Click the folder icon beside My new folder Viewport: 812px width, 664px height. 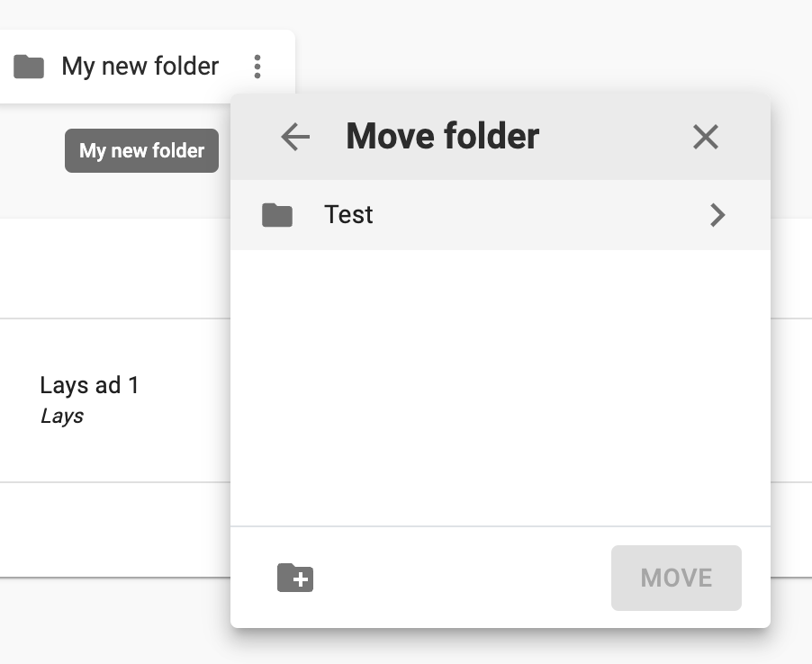pos(29,67)
